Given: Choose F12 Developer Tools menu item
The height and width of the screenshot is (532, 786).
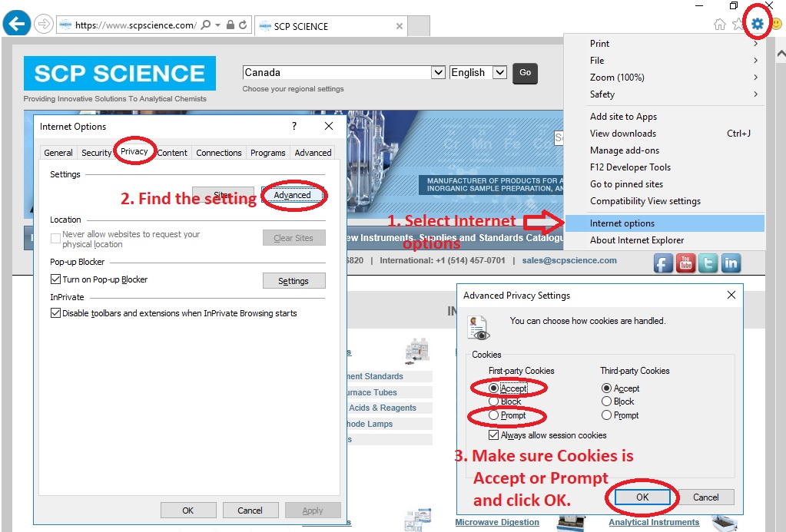Looking at the screenshot, I should 665,167.
